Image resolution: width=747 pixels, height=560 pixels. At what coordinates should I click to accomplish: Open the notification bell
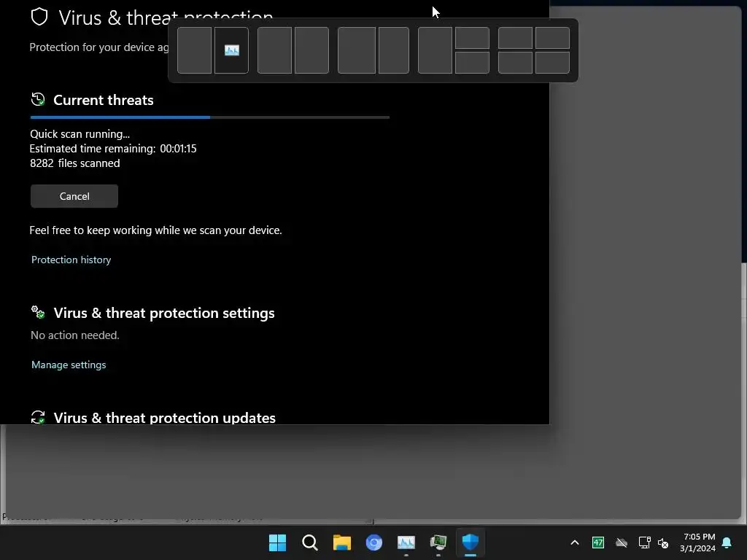point(727,542)
